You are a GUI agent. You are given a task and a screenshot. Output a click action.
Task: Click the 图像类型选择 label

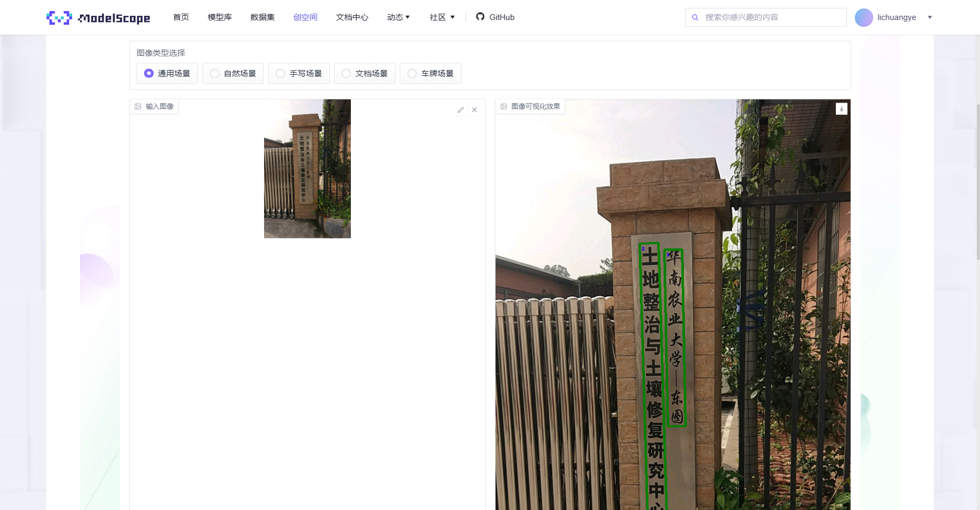point(161,53)
